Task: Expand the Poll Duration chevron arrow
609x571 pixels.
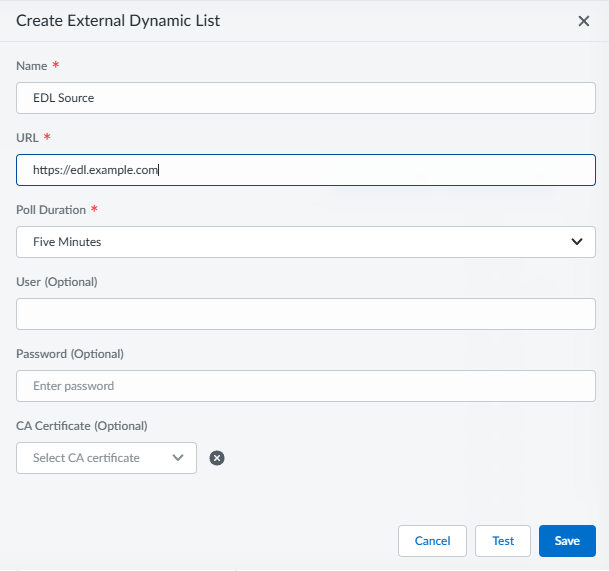Action: (576, 242)
